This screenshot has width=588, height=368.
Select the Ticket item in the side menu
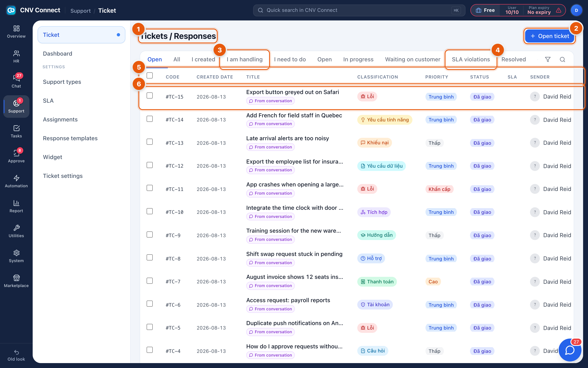coord(81,35)
